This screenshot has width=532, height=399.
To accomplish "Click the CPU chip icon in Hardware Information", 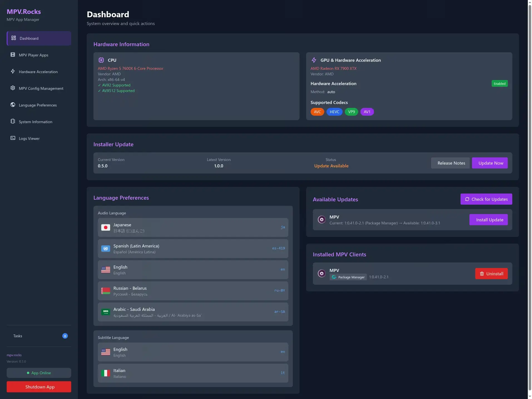I will coord(101,60).
